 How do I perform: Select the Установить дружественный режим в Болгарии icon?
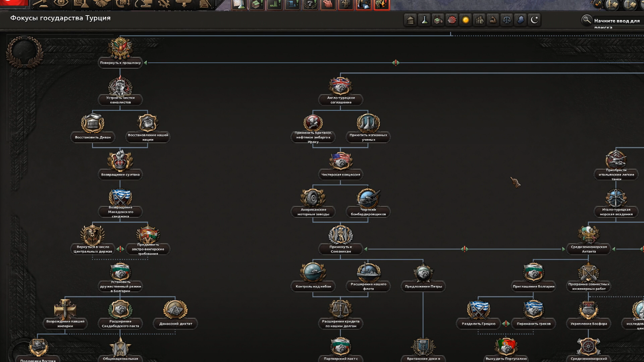coord(120,271)
